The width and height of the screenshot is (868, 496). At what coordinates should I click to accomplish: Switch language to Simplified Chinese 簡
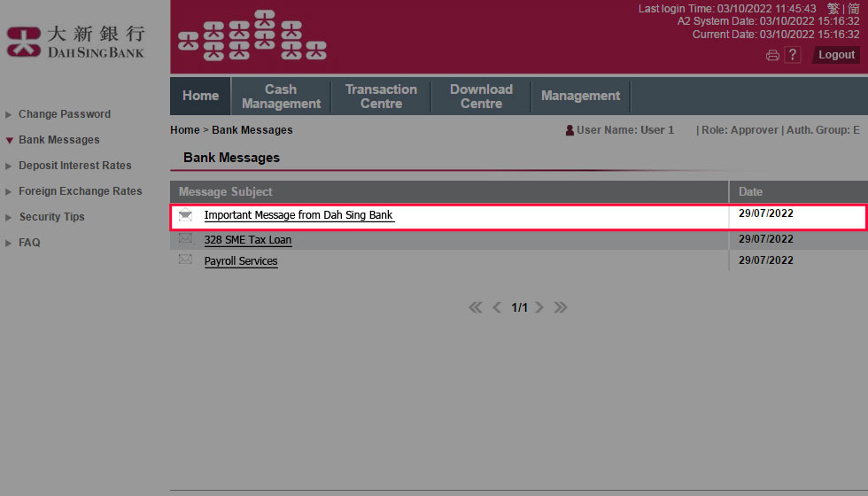pos(854,8)
